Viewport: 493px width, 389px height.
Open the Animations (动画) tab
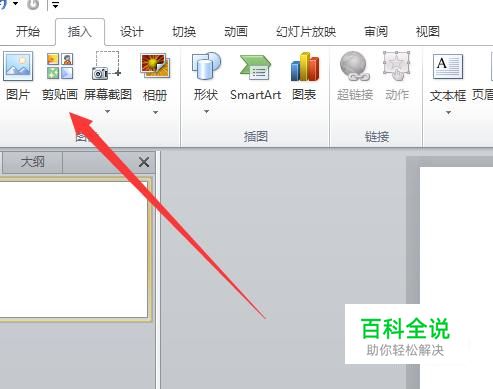pyautogui.click(x=236, y=32)
